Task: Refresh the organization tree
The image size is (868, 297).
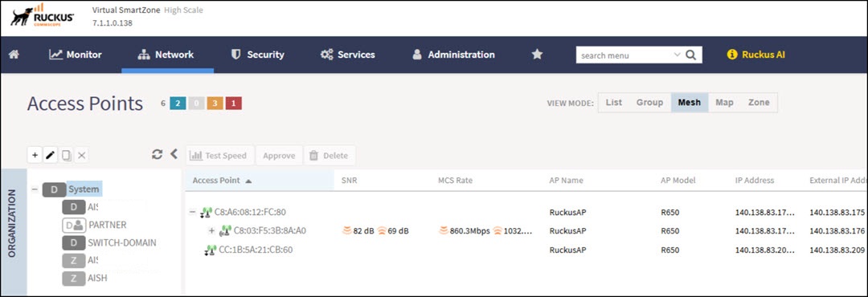Action: tap(158, 155)
